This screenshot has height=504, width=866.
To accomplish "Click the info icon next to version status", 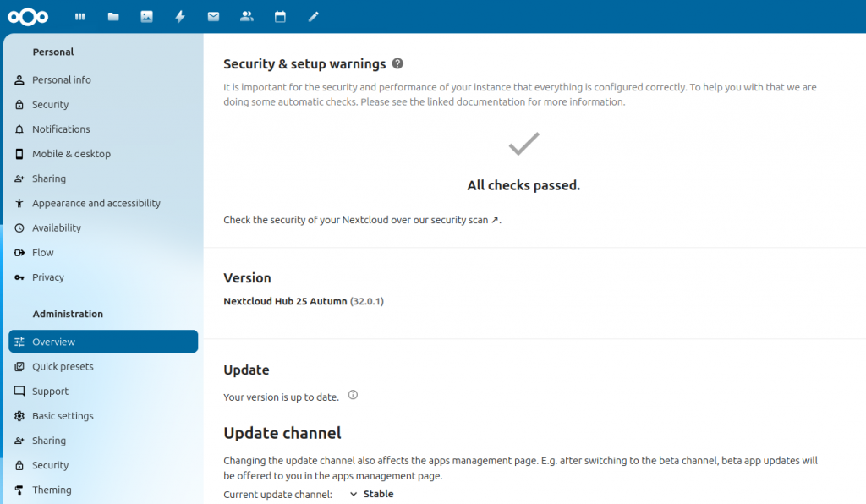I will point(352,395).
